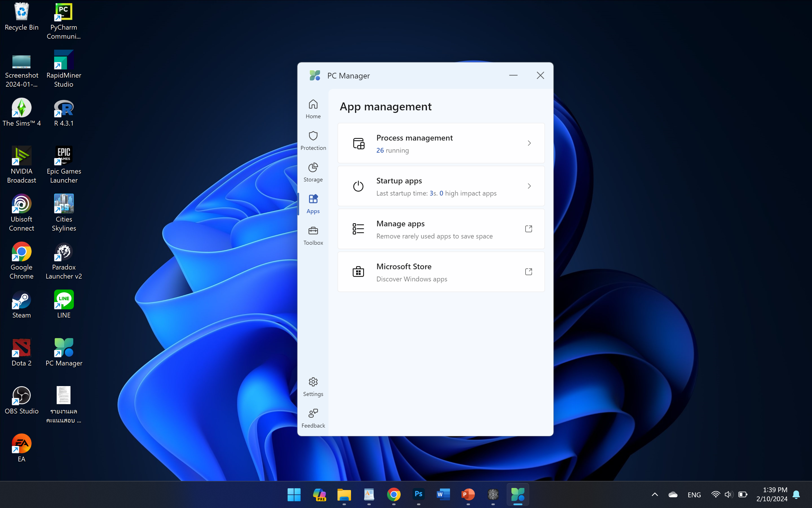Select Dota 2 desktop shortcut
The width and height of the screenshot is (812, 508).
[x=21, y=353]
